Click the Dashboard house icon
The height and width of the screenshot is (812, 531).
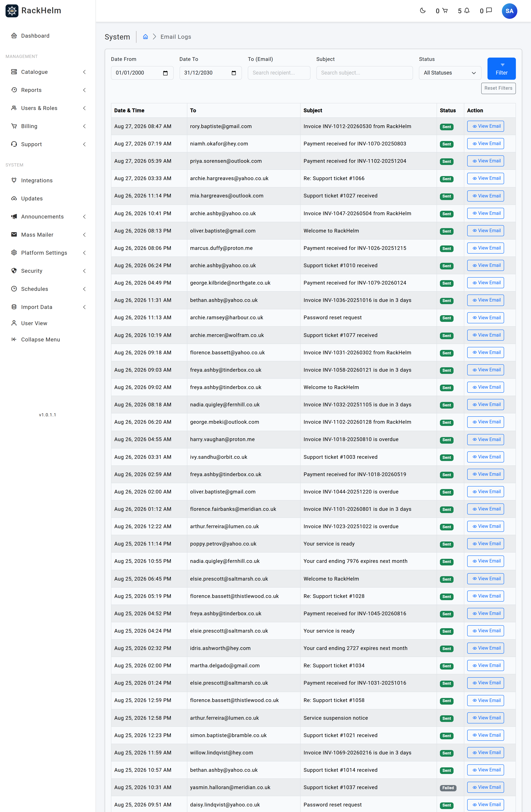[x=14, y=35]
